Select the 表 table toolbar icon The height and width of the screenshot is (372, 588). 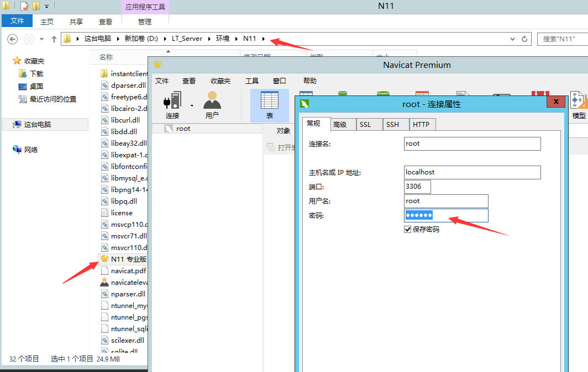tap(269, 104)
